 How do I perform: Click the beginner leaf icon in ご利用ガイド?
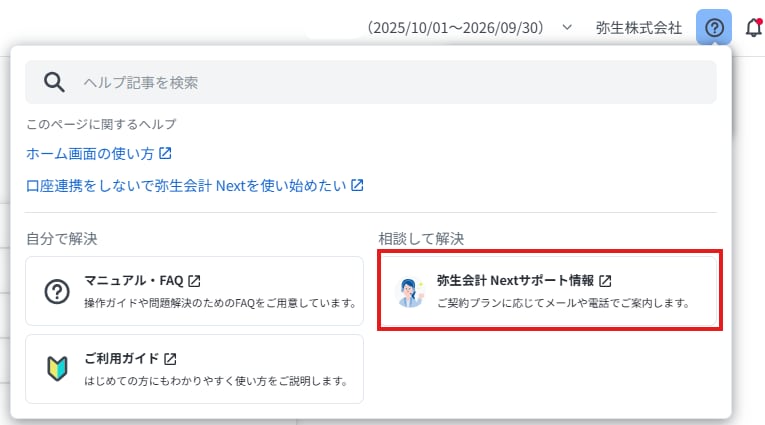point(57,368)
